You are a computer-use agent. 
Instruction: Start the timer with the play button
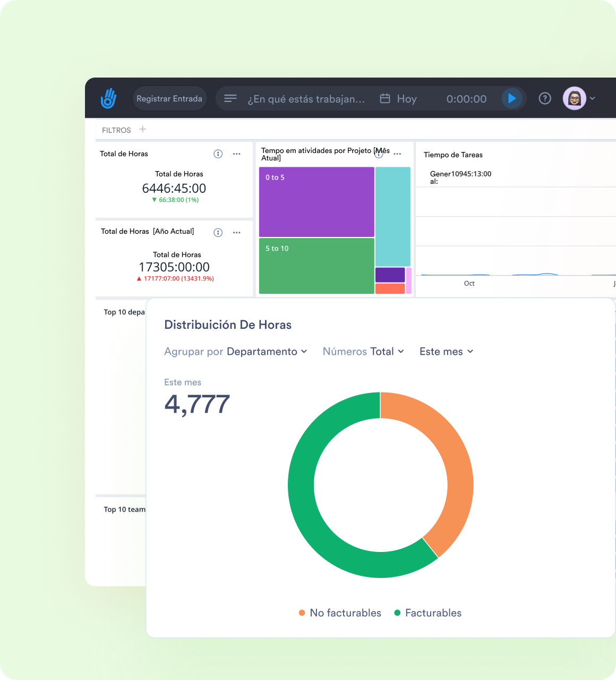click(512, 98)
